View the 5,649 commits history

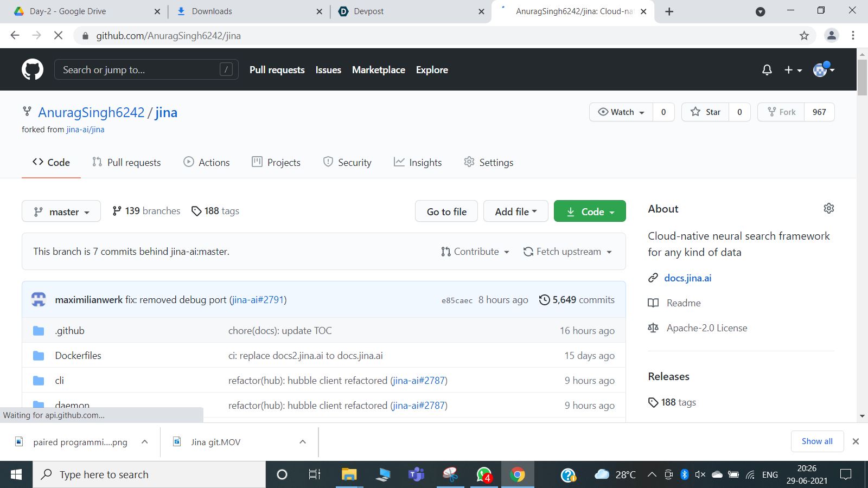[577, 300]
